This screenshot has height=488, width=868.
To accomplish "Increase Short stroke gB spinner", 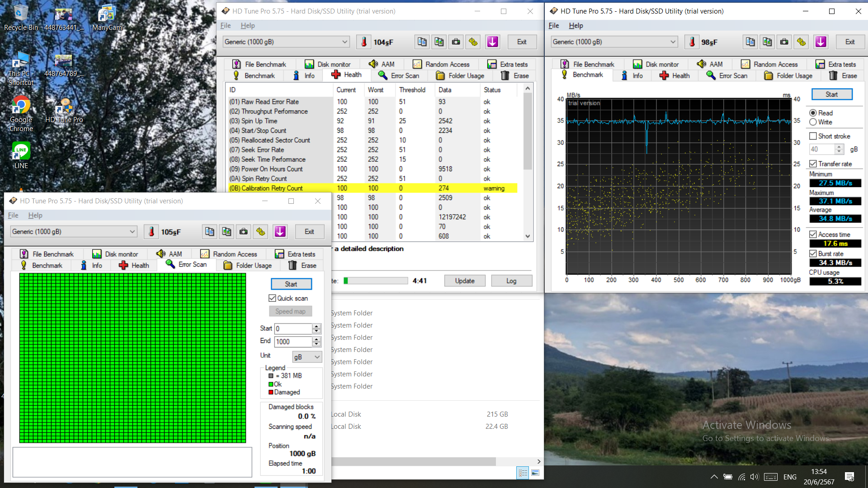I will click(x=839, y=146).
